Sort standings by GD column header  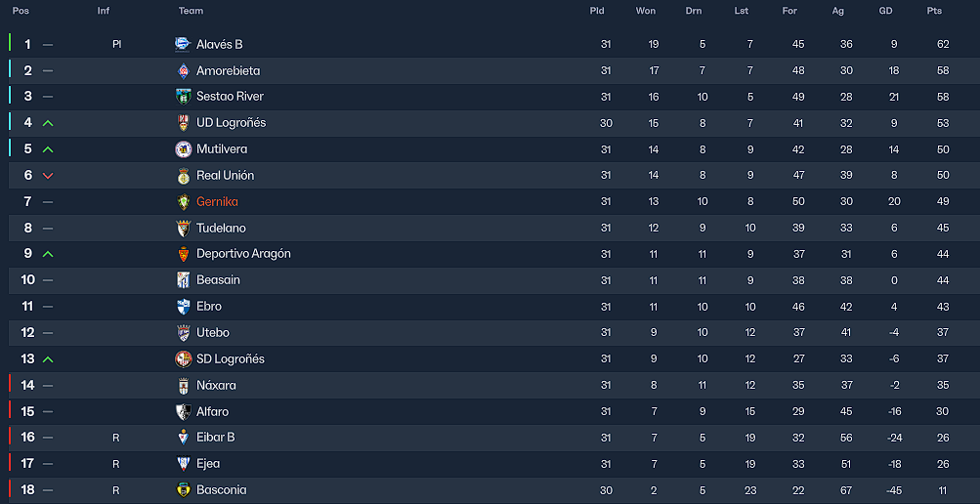coord(885,11)
